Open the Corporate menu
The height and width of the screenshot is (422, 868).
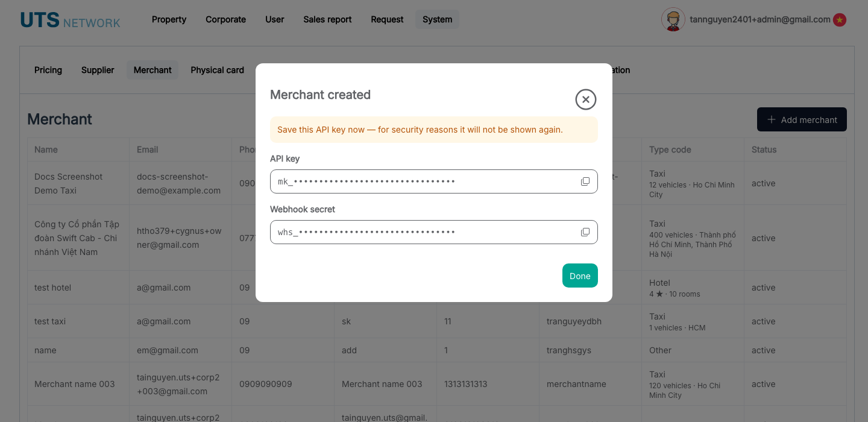coord(225,19)
